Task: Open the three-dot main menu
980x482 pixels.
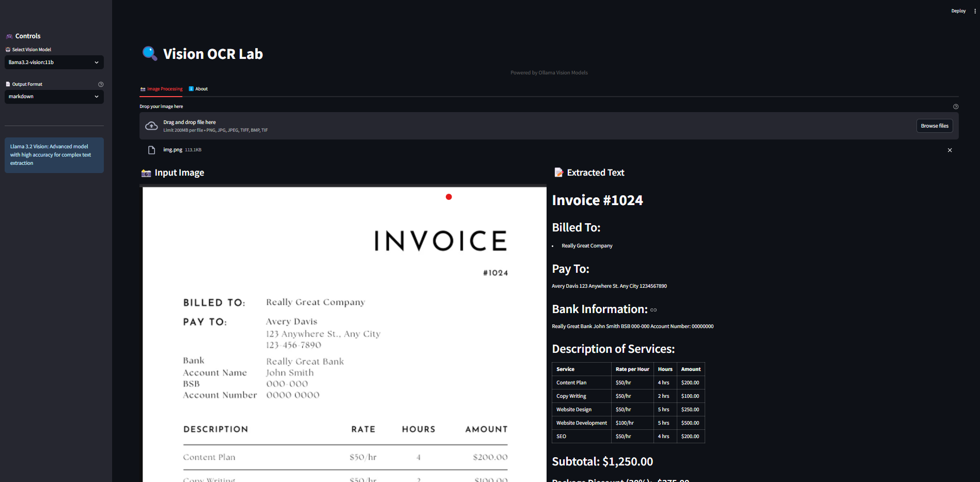Action: (975, 11)
